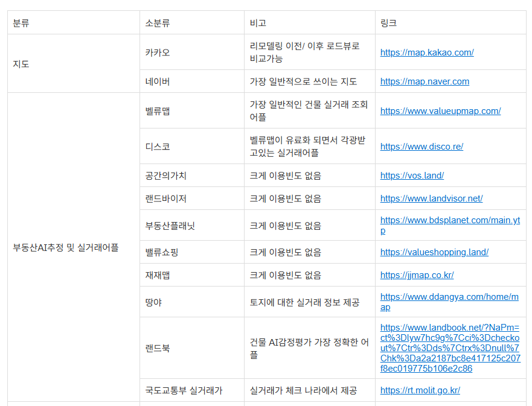
Task: Select the 부동산AI추정 및 실거래어플 cell
Action: 74,247
